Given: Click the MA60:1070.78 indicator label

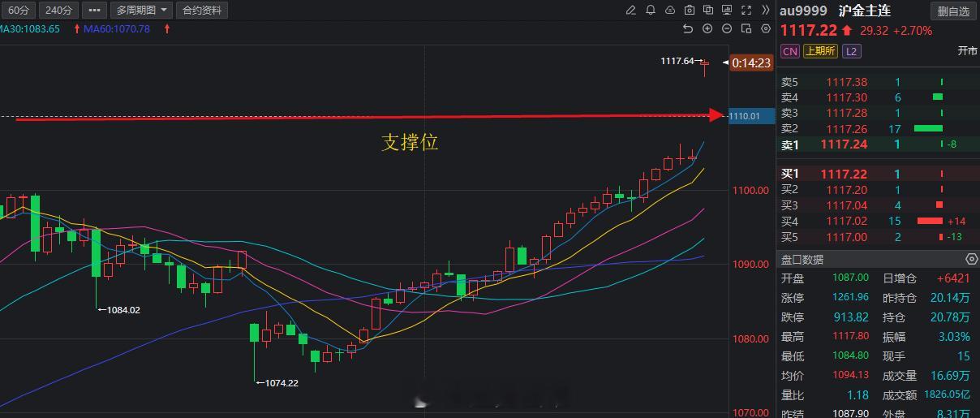Looking at the screenshot, I should tap(118, 28).
